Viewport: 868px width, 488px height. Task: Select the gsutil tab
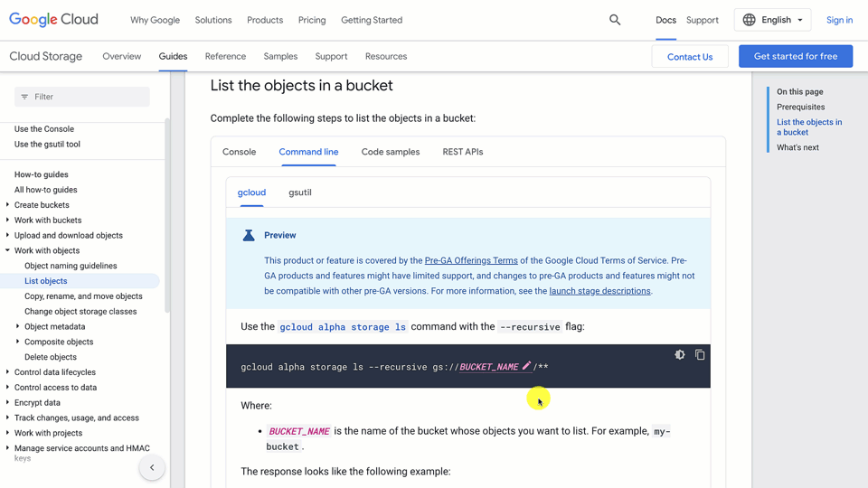(300, 192)
